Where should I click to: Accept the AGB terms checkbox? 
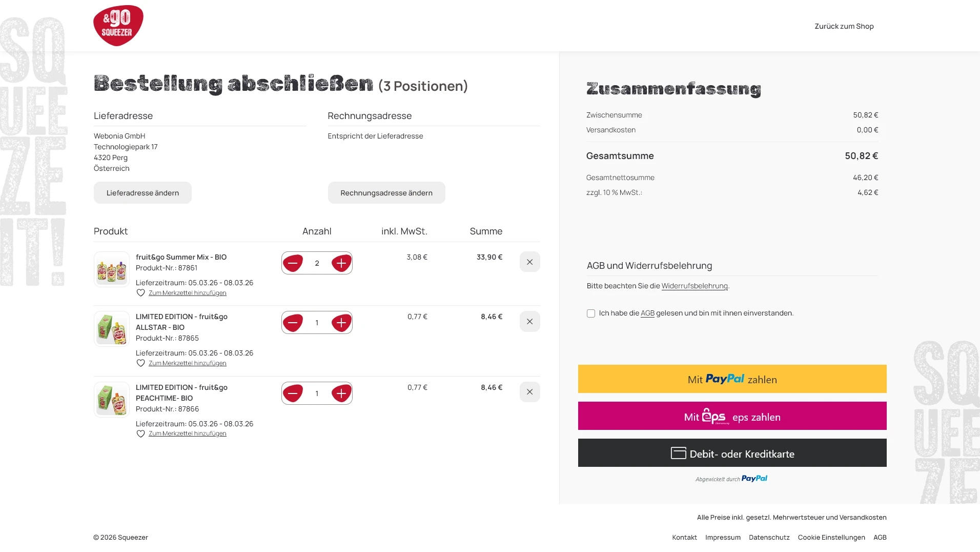[591, 313]
